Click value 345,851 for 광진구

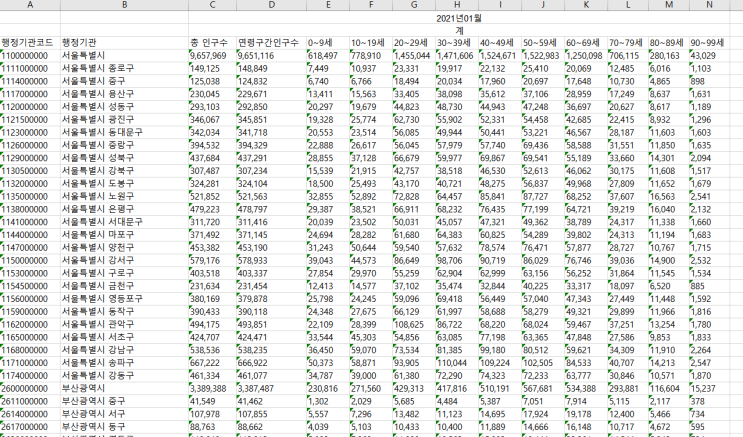(272, 119)
